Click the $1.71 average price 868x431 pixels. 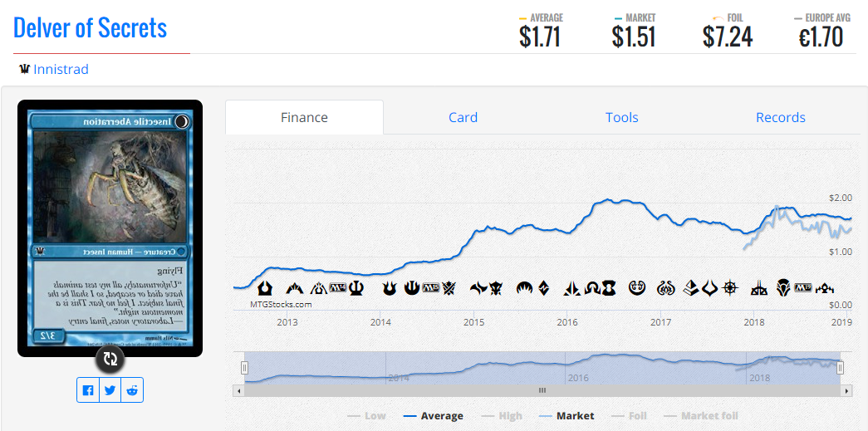pyautogui.click(x=540, y=37)
